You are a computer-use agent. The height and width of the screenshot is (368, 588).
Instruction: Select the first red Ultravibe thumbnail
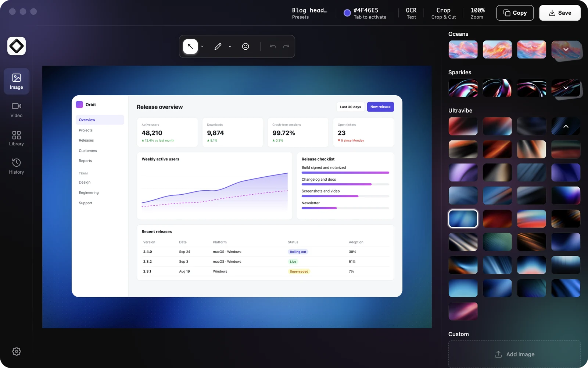(463, 126)
